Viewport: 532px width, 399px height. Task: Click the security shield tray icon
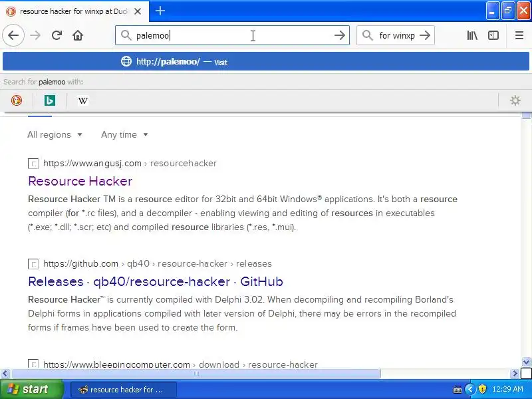click(x=482, y=389)
